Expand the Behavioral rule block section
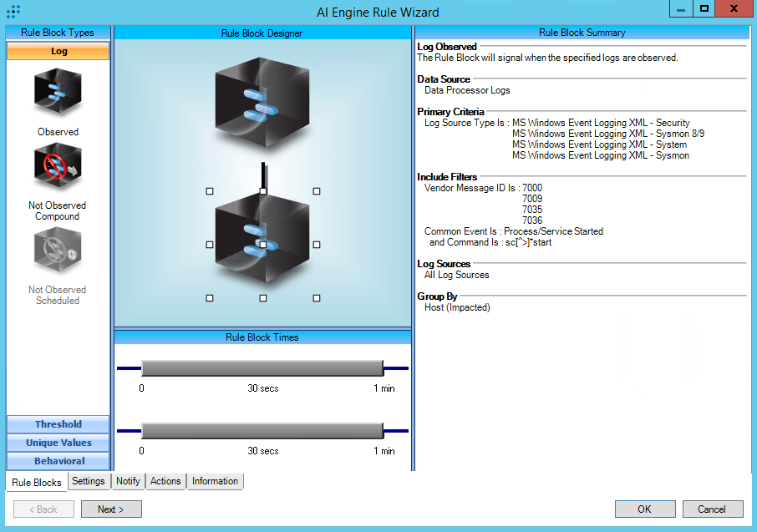This screenshot has width=757, height=532. [x=58, y=461]
